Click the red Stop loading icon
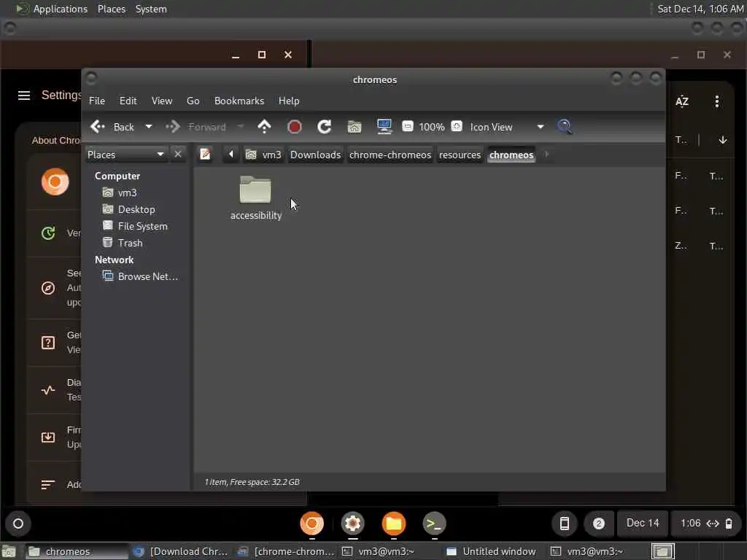747x560 pixels. tap(295, 127)
